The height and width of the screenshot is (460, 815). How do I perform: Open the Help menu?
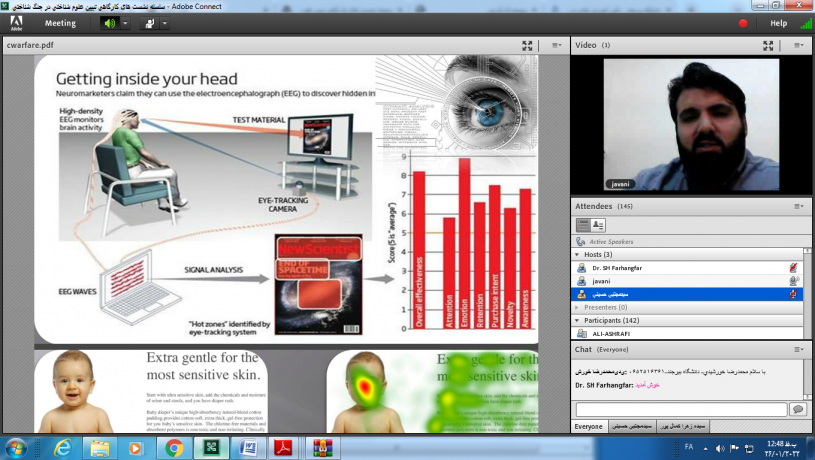(x=778, y=23)
